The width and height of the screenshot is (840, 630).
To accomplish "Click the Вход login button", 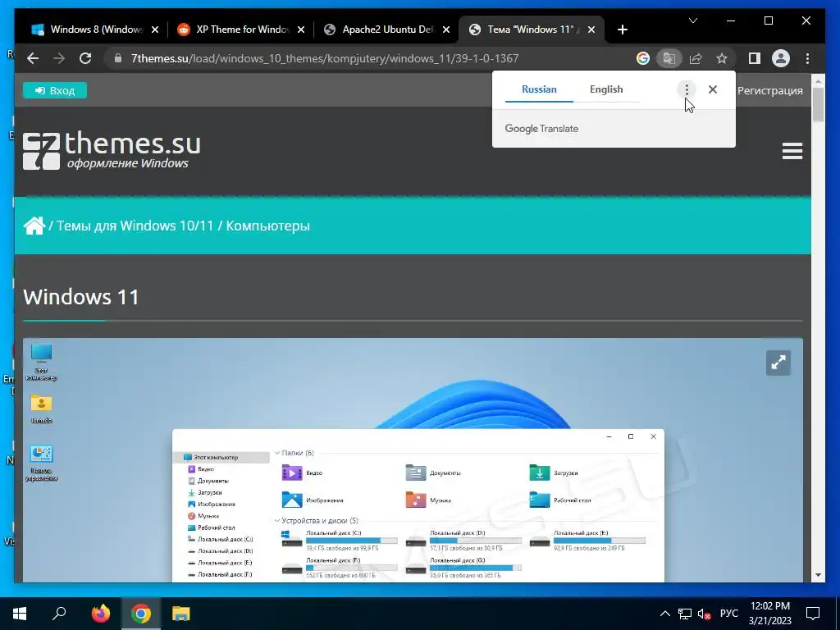I will tap(55, 90).
